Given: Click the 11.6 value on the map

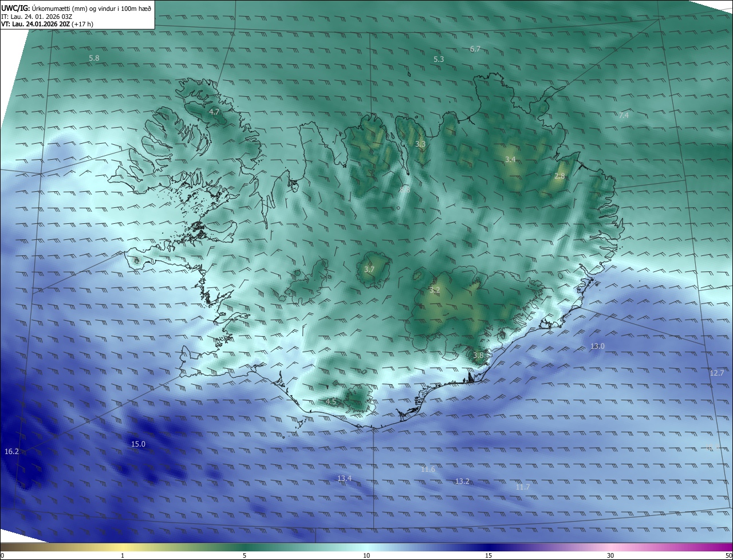Looking at the screenshot, I should (428, 470).
